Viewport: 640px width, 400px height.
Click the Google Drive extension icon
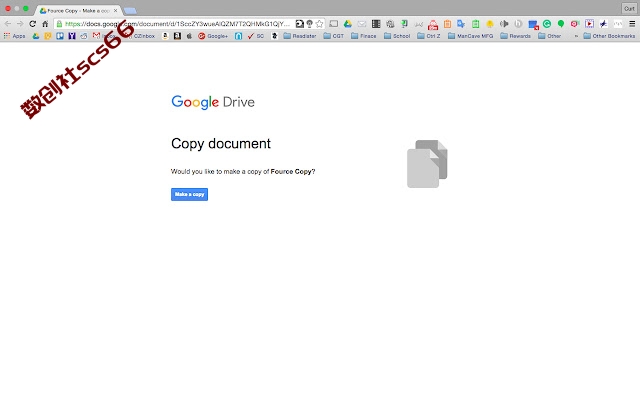[348, 24]
